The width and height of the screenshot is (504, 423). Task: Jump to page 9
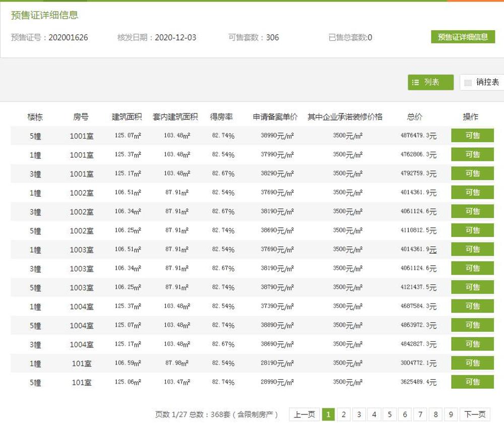coord(451,414)
